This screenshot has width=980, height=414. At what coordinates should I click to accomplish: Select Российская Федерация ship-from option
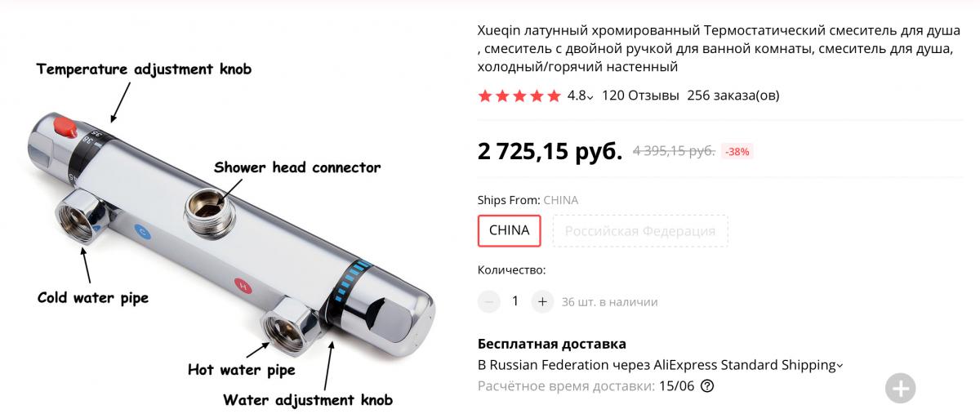coord(640,230)
